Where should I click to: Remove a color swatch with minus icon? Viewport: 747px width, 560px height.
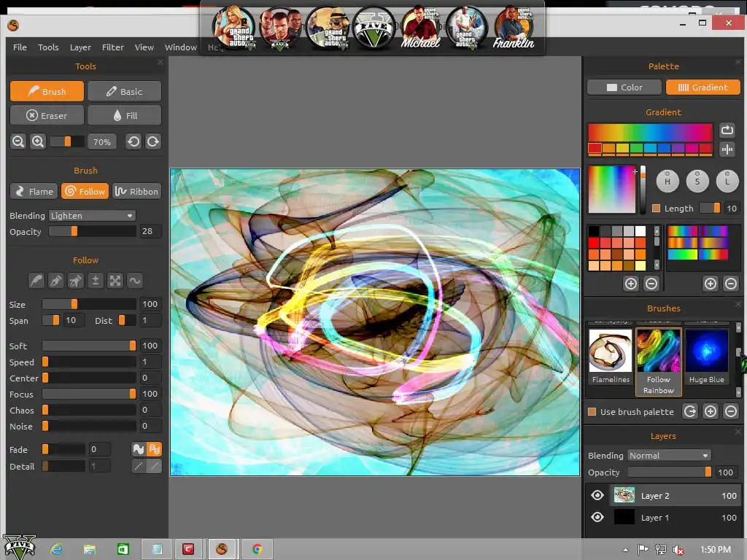[651, 284]
